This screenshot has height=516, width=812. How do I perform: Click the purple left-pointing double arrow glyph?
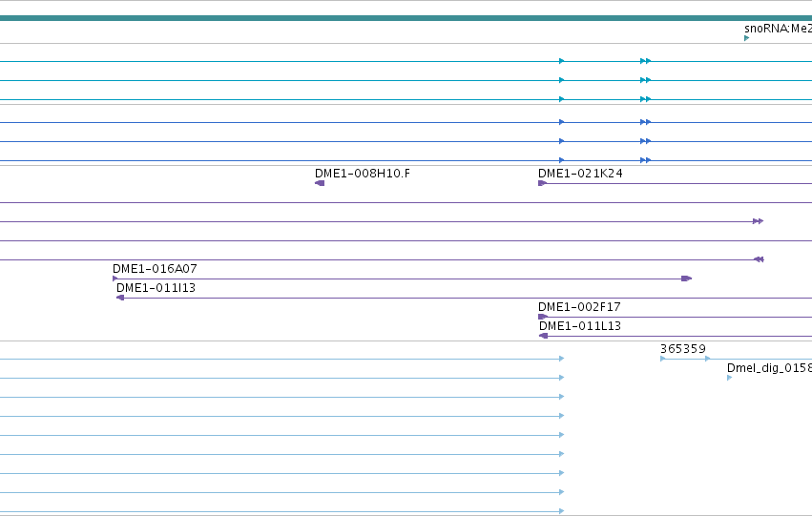click(x=759, y=259)
